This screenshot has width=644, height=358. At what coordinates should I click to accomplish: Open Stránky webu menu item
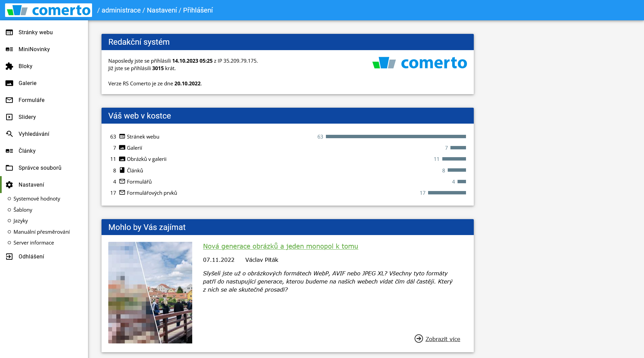(x=44, y=32)
